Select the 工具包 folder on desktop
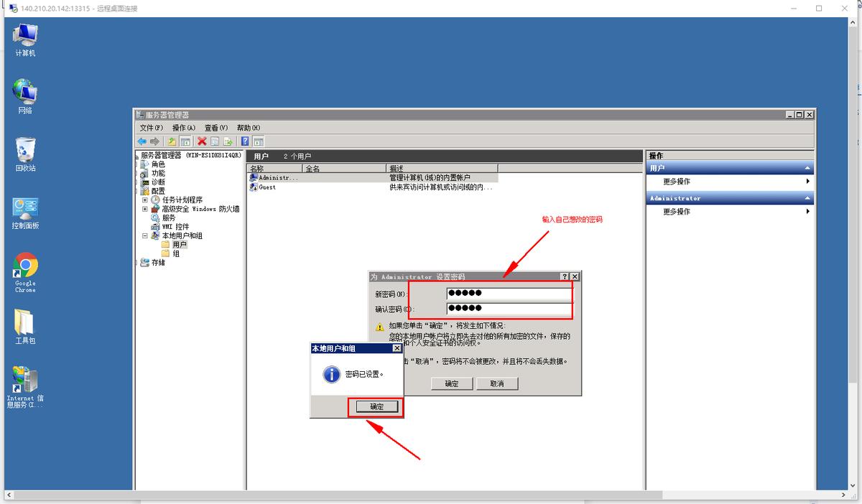 coord(25,327)
